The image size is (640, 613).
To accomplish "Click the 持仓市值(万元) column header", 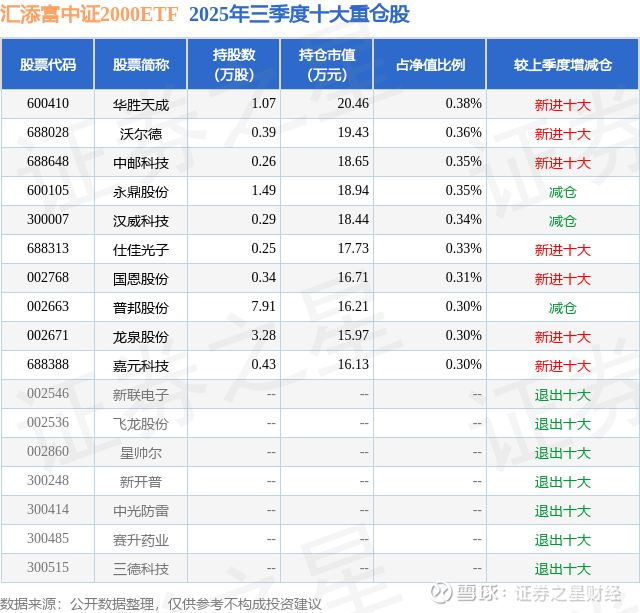I will point(327,64).
